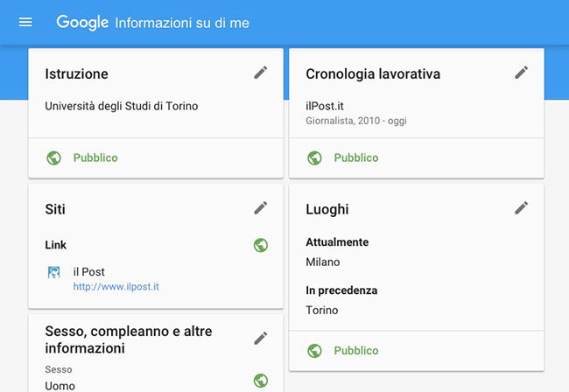Change Pubblico visibility under Cronologia lavorativa
This screenshot has height=392, width=569.
[356, 157]
